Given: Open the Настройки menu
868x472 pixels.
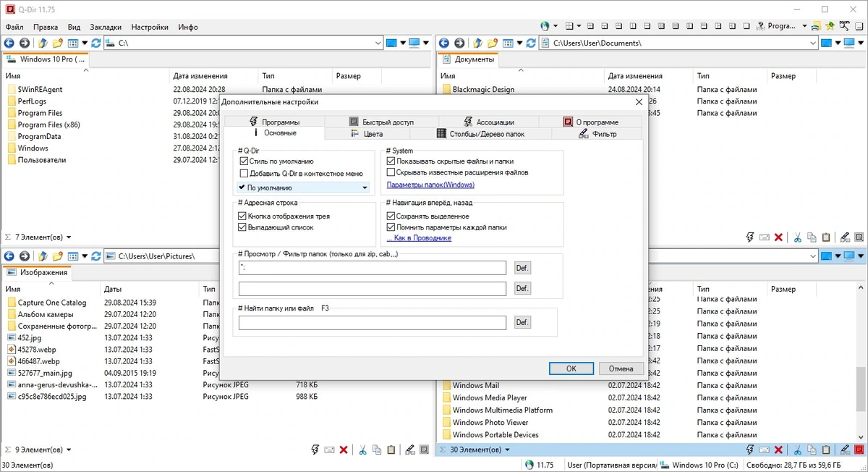Looking at the screenshot, I should (x=150, y=27).
